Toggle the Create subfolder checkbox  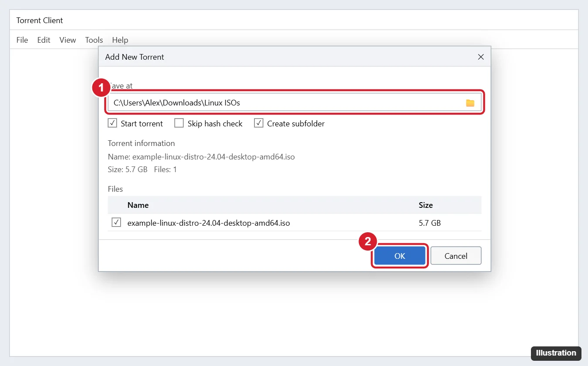click(259, 123)
